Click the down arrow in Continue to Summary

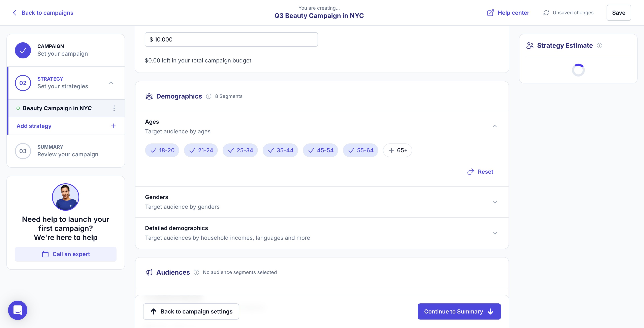tap(490, 311)
